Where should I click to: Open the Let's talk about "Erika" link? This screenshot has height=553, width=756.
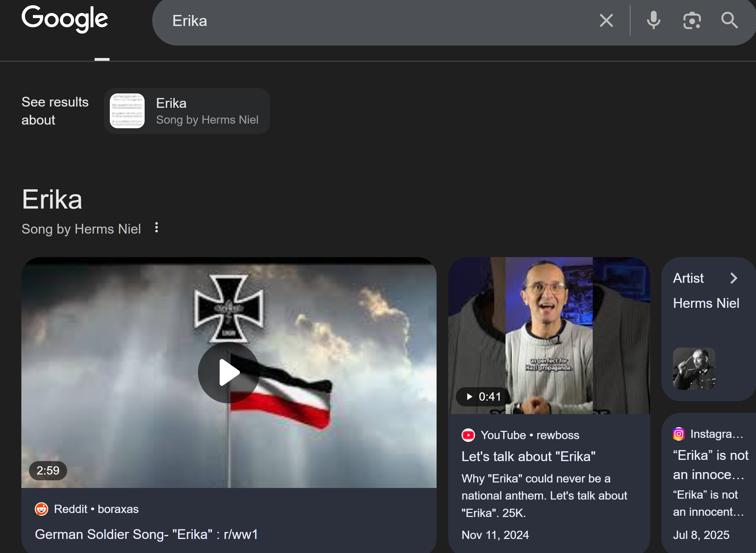(x=528, y=457)
